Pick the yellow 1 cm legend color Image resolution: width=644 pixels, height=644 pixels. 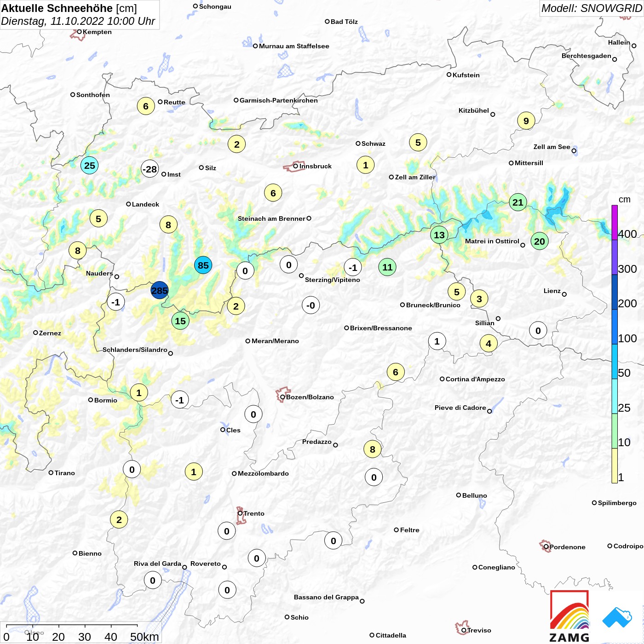(x=615, y=466)
